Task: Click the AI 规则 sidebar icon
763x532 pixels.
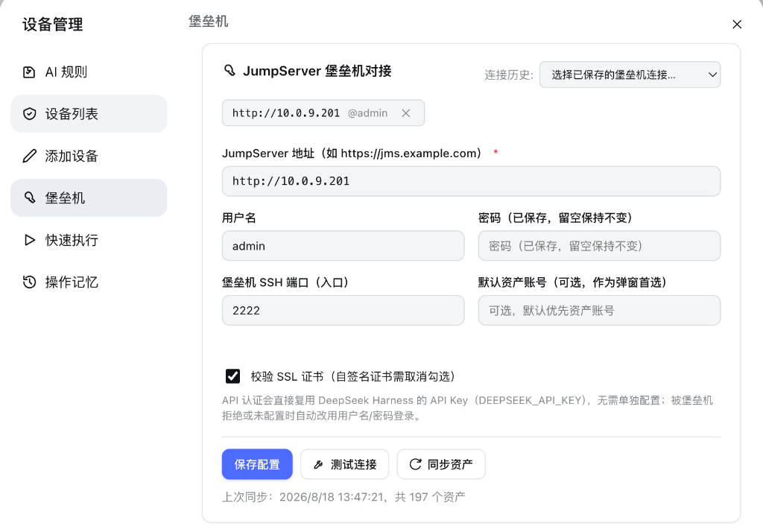Action: click(29, 72)
